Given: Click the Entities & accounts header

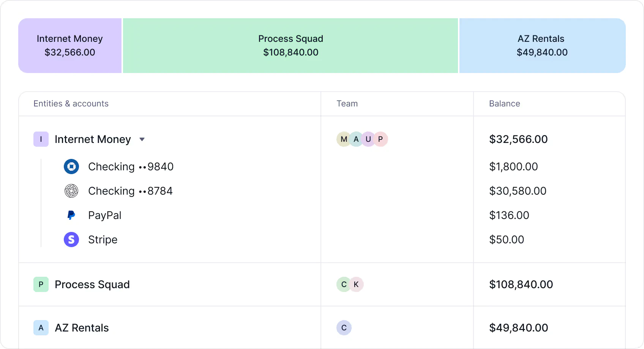Looking at the screenshot, I should click(71, 103).
